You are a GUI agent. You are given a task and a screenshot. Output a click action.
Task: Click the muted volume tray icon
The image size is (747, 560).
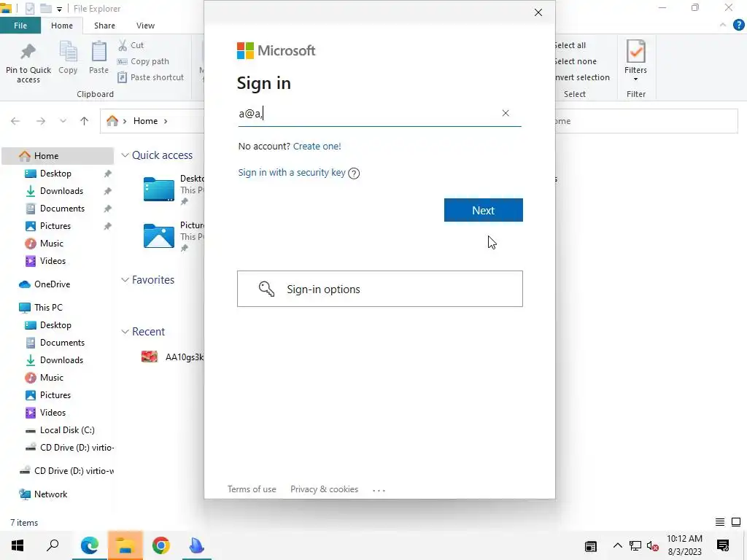click(653, 545)
